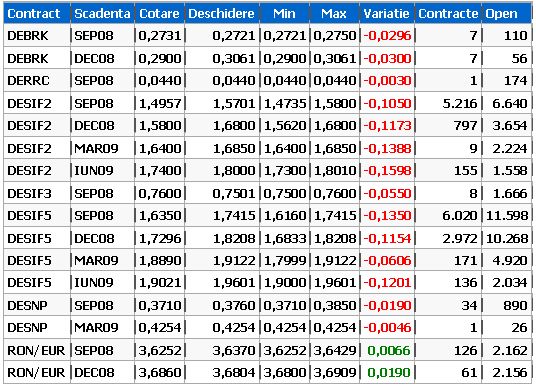Click DESIF5 DEC08 contracts value 2.972

click(459, 239)
